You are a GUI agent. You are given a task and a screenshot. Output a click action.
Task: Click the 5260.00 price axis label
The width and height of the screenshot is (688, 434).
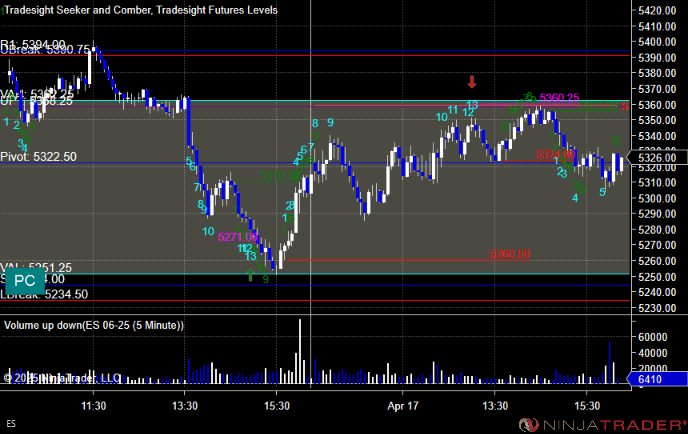[657, 261]
